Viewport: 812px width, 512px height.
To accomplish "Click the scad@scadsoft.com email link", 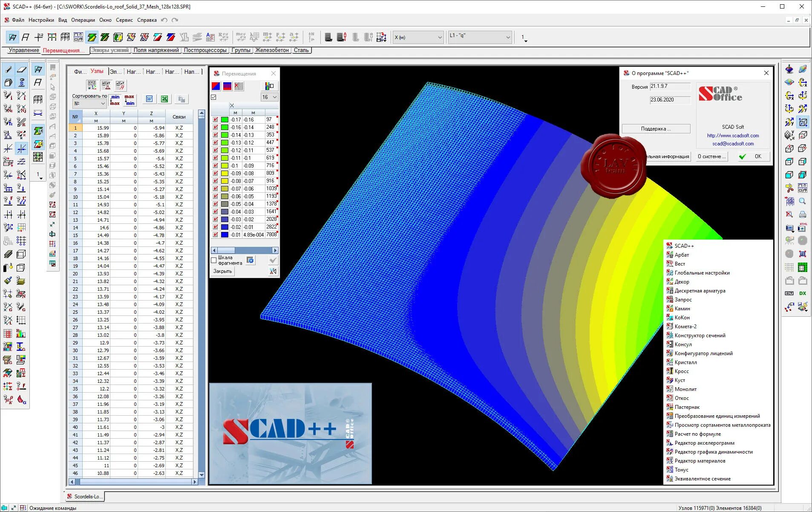I will click(x=733, y=144).
